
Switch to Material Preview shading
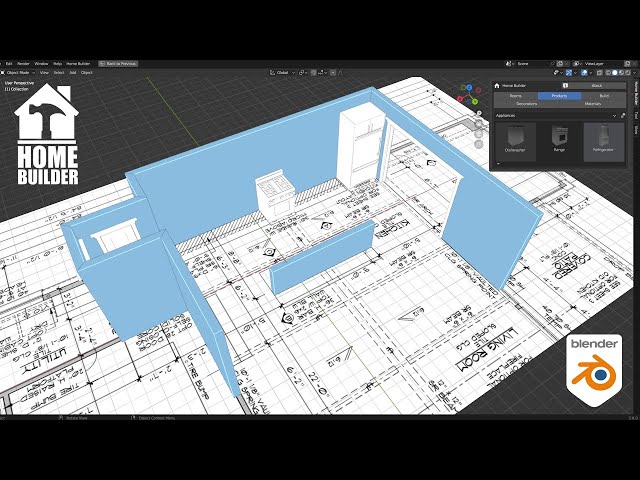pyautogui.click(x=621, y=73)
